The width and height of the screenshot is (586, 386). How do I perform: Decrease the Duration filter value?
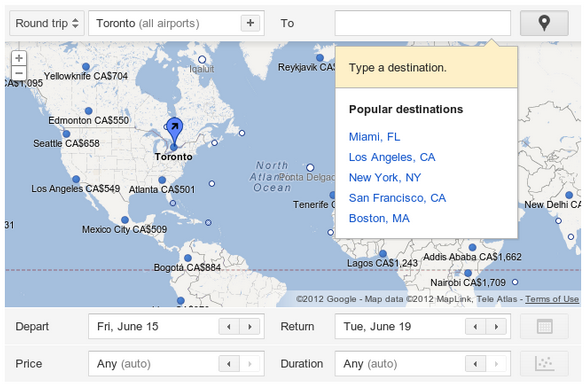click(x=475, y=364)
